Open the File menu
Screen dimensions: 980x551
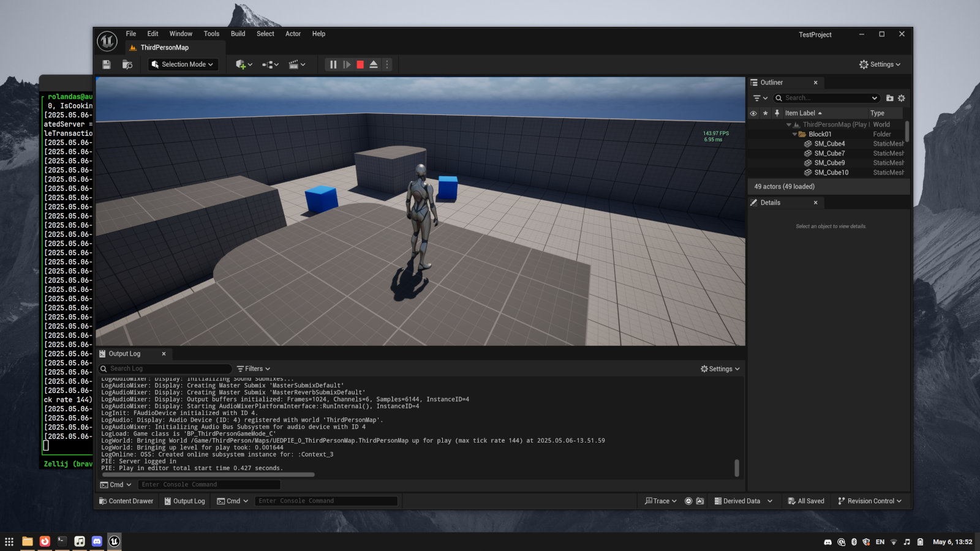pyautogui.click(x=131, y=34)
